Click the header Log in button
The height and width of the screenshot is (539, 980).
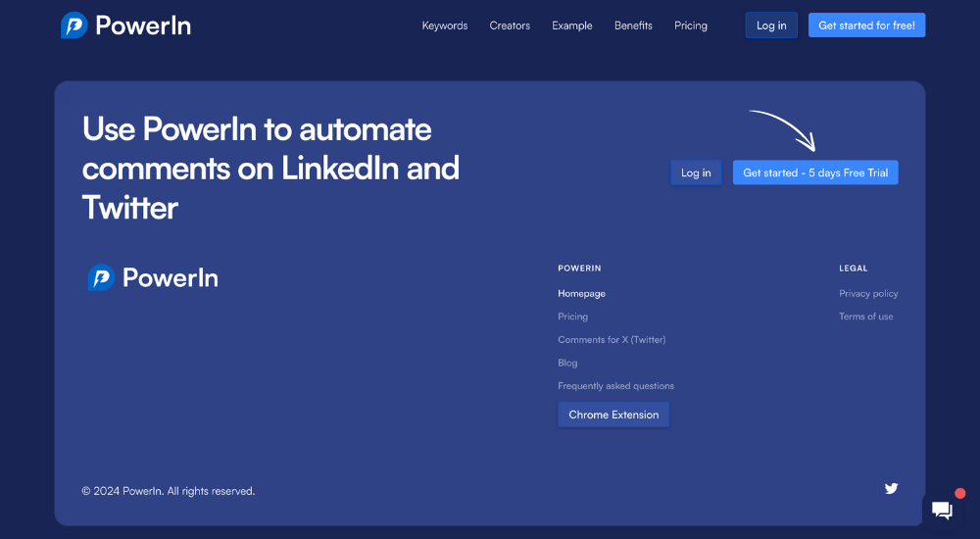point(771,25)
